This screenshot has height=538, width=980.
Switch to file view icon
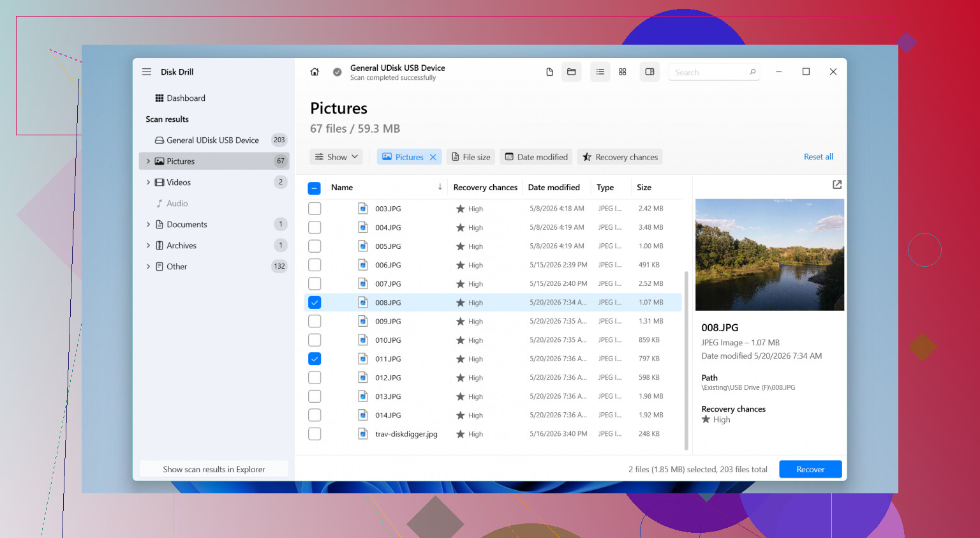click(549, 72)
